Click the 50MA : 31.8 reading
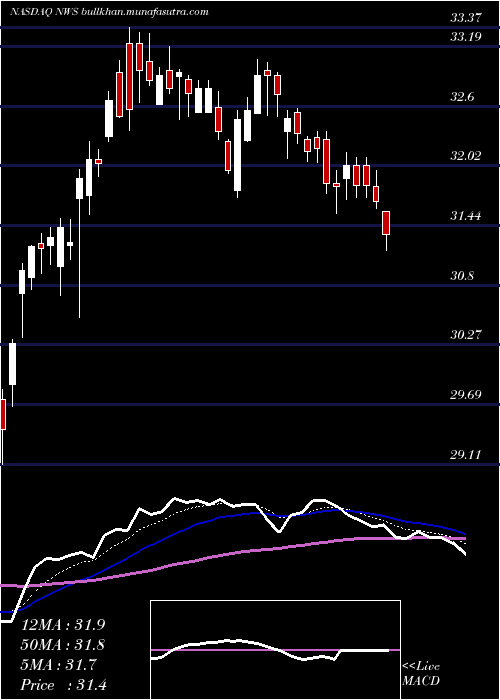Viewport: 500px width, 700px height. (x=63, y=645)
